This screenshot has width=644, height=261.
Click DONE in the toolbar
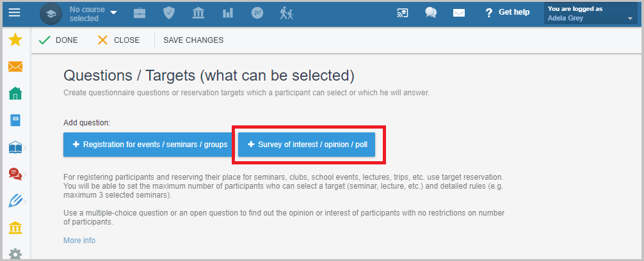point(58,40)
